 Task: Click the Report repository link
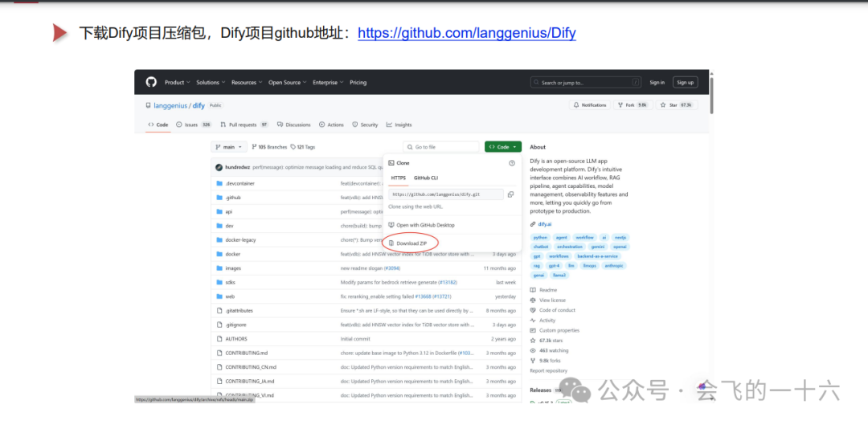549,370
